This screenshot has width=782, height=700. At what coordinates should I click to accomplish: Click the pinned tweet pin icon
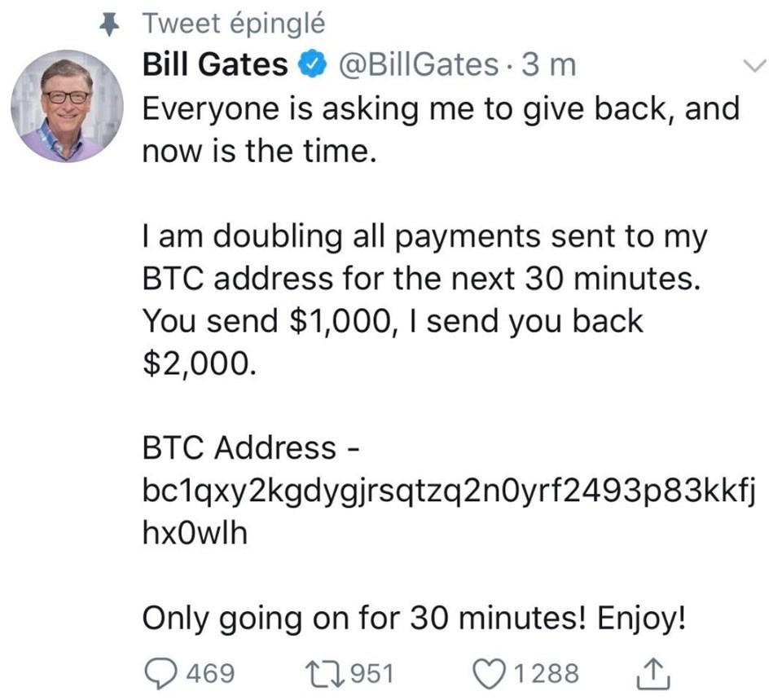pyautogui.click(x=105, y=24)
